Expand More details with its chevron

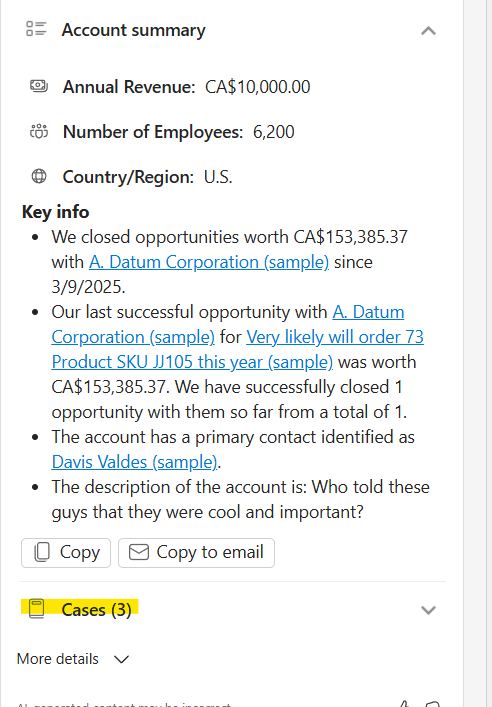point(121,659)
